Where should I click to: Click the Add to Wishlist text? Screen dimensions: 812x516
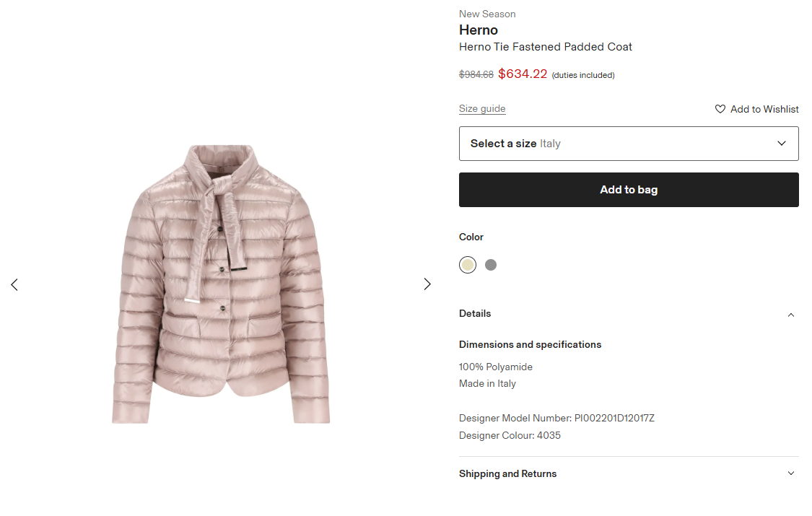click(x=764, y=109)
